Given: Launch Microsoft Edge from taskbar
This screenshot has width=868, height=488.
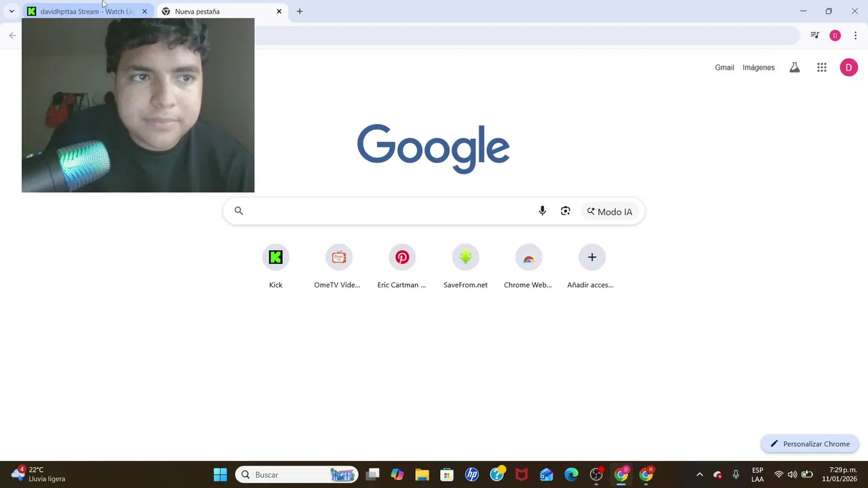Looking at the screenshot, I should pyautogui.click(x=572, y=474).
